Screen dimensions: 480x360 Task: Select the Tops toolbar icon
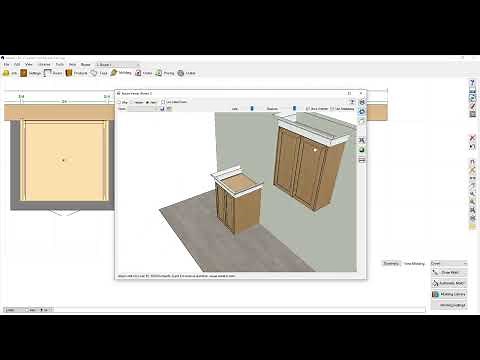[x=94, y=73]
